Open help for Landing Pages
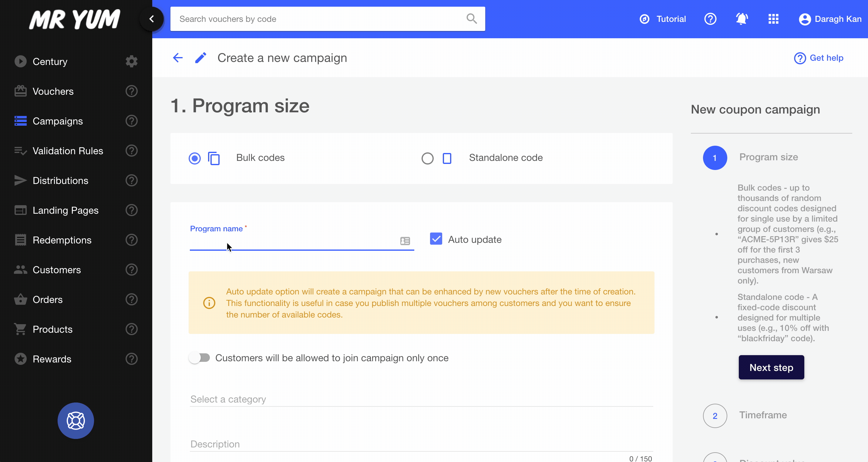Viewport: 868px width, 462px height. click(x=131, y=210)
